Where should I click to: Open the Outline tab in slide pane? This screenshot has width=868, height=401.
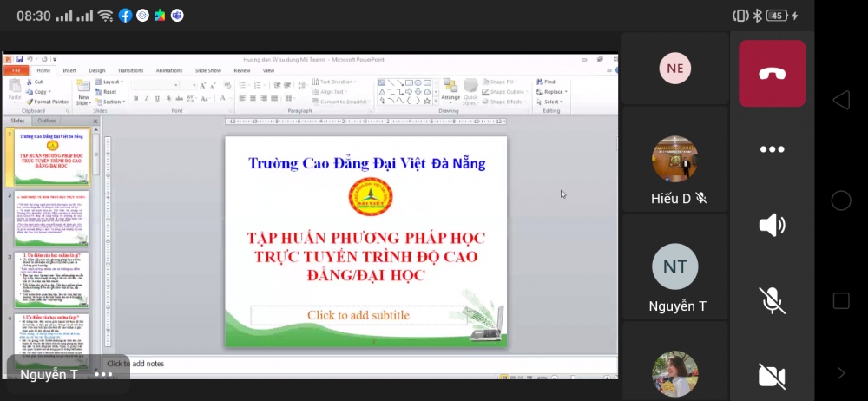tap(46, 121)
